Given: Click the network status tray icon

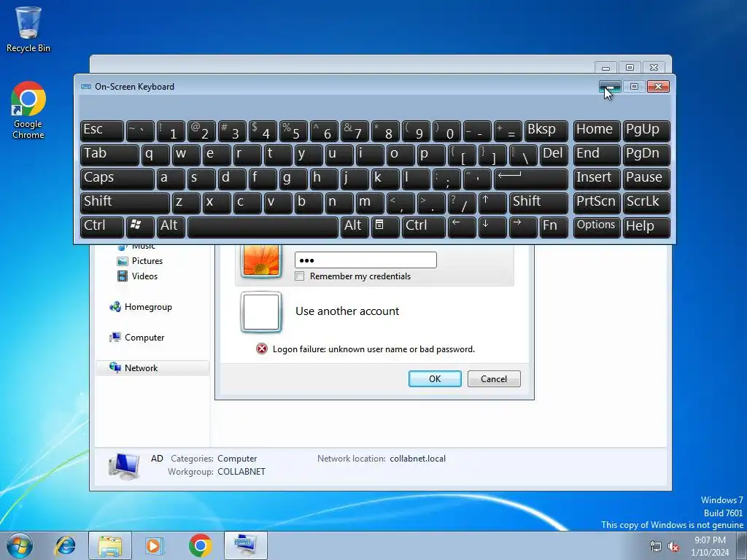Looking at the screenshot, I should pyautogui.click(x=656, y=546).
